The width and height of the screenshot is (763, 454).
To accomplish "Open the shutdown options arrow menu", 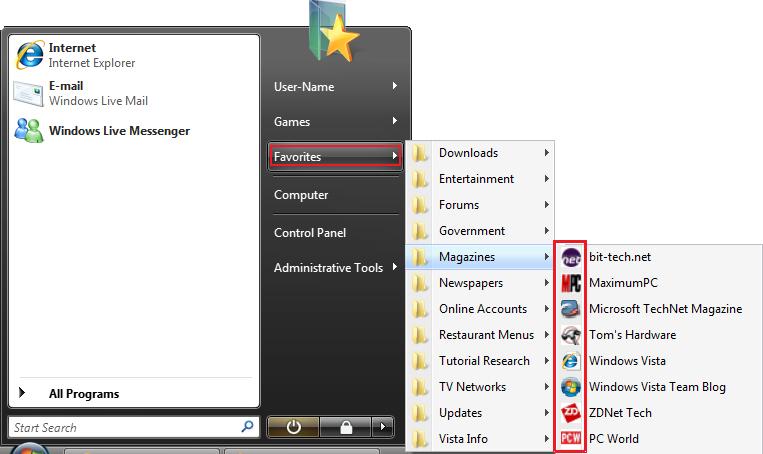I will pos(383,427).
